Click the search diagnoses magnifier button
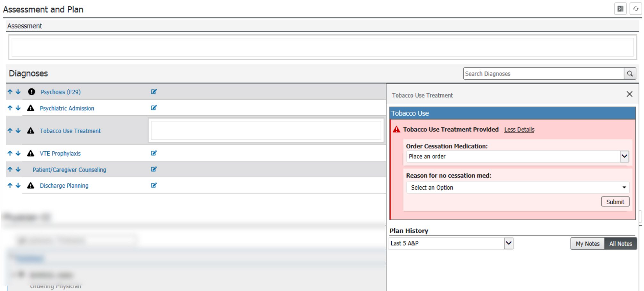644x291 pixels. (630, 74)
